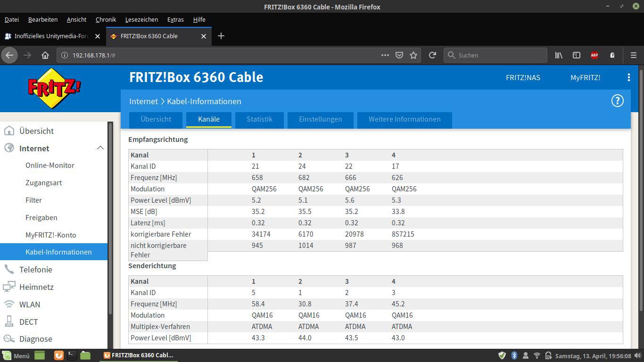Bookmark this page with star icon
Screen dimensions: 644x362
point(413,55)
